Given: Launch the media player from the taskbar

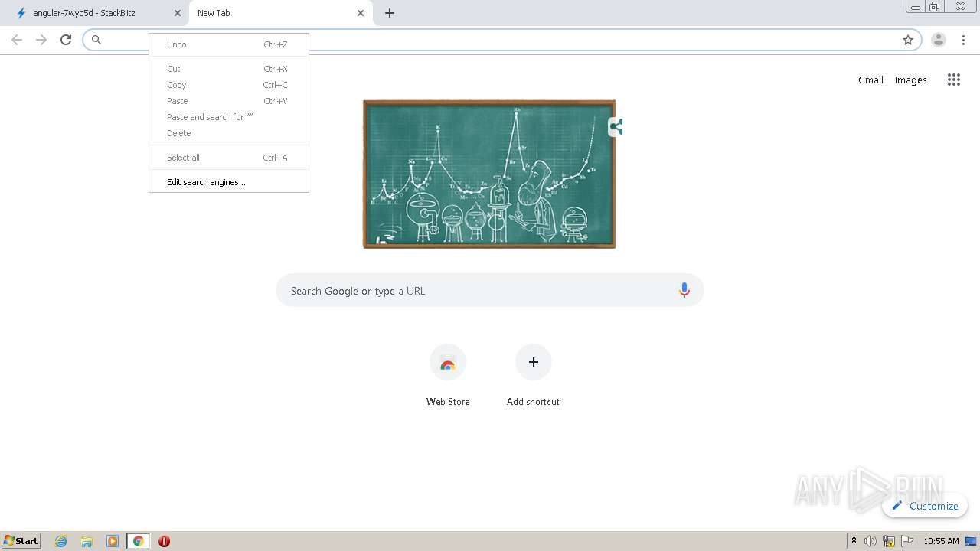Looking at the screenshot, I should click(x=113, y=541).
